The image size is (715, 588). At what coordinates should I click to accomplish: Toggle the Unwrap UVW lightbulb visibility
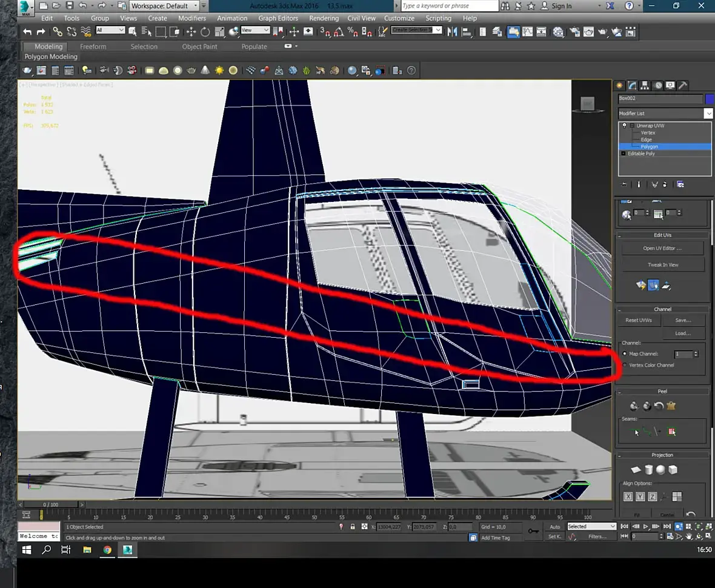point(624,125)
